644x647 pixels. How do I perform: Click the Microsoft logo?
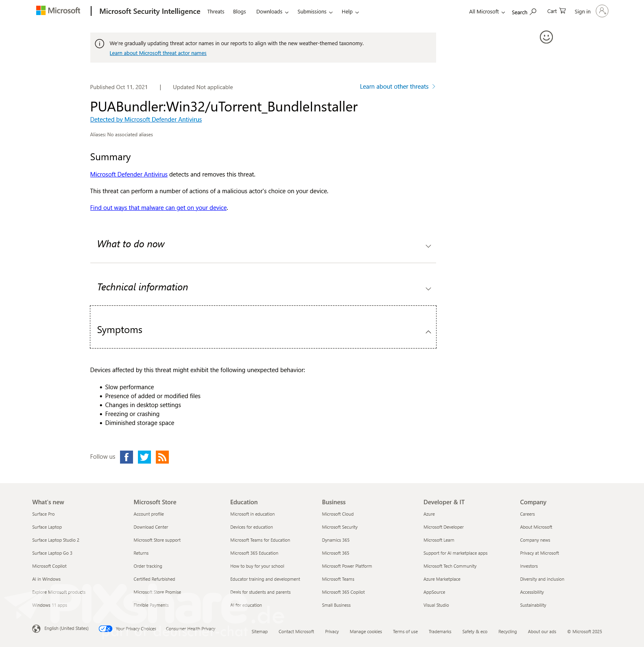tap(58, 11)
